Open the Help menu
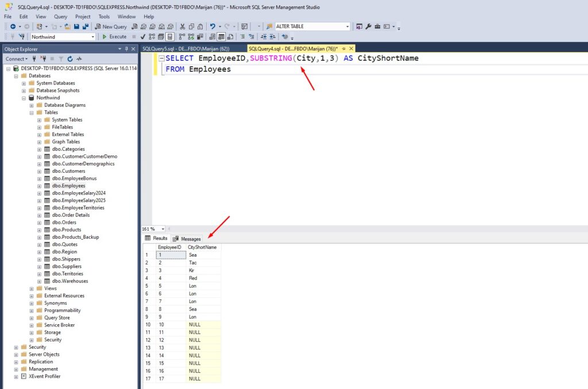 click(x=149, y=17)
